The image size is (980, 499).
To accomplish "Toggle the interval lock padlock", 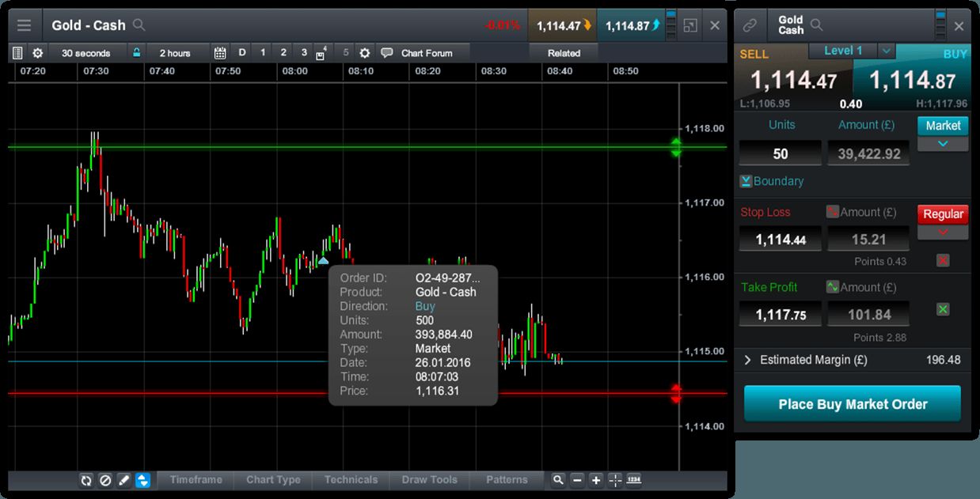I will pyautogui.click(x=135, y=52).
